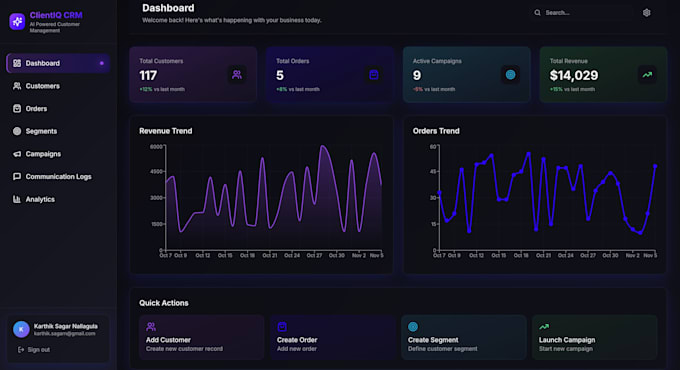This screenshot has height=370, width=680.
Task: Go to Customers in the sidebar
Action: [x=58, y=86]
